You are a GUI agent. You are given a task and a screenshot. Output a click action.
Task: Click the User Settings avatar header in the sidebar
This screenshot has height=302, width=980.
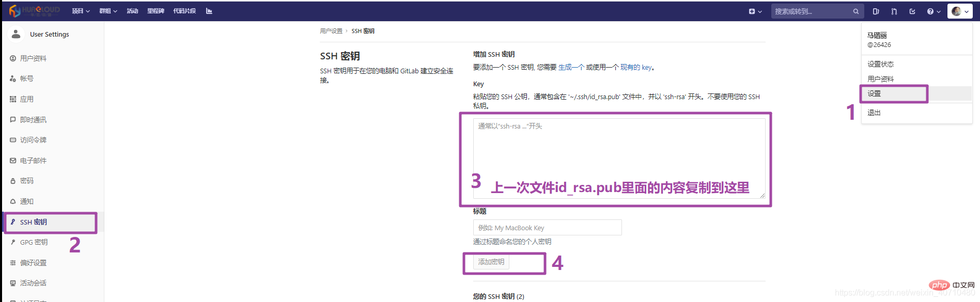[x=40, y=34]
